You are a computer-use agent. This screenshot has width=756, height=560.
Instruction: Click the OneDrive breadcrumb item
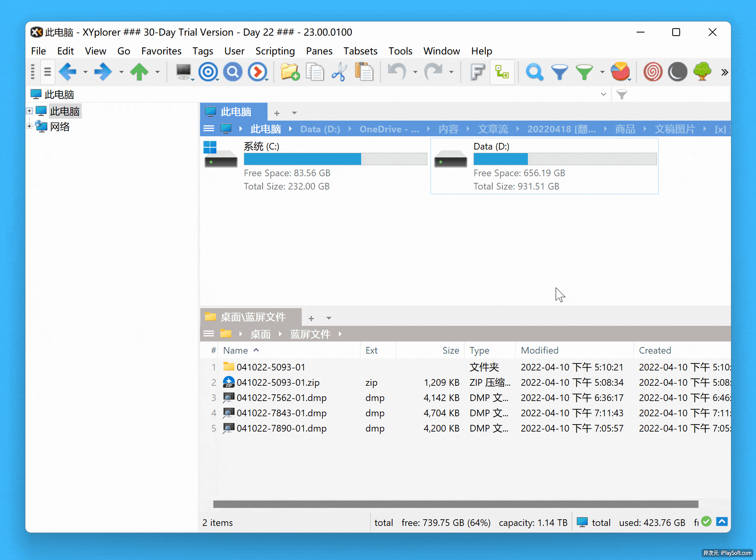click(x=389, y=129)
